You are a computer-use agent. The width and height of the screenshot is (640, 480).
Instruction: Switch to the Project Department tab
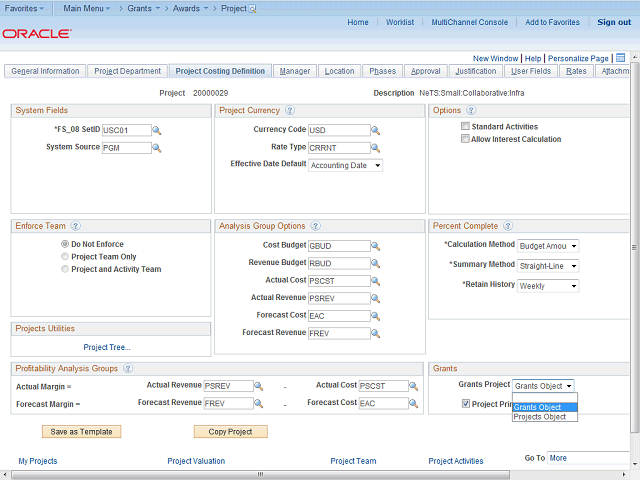click(127, 71)
